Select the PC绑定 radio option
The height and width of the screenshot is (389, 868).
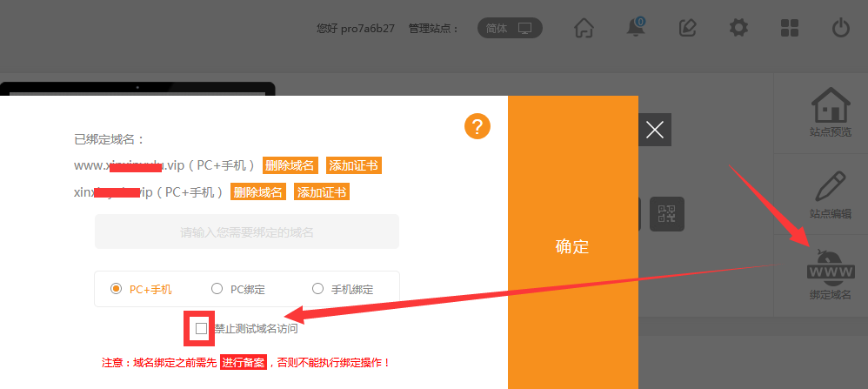[x=217, y=289]
